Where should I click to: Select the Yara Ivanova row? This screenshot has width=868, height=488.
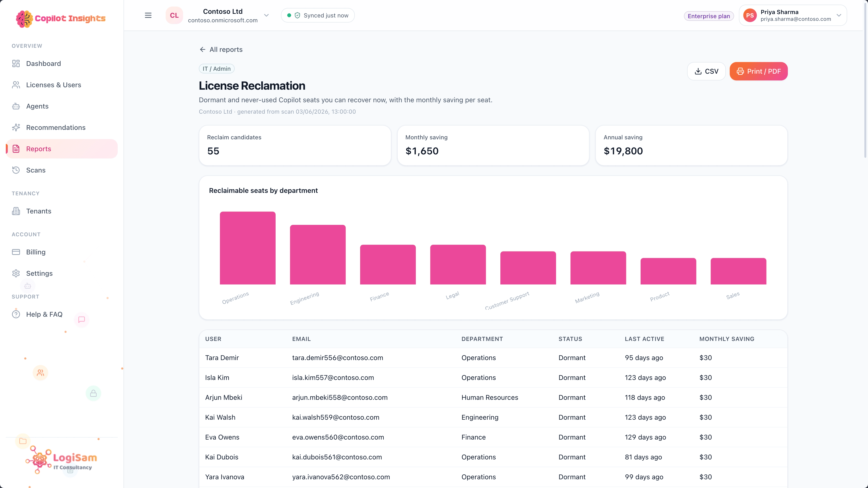pyautogui.click(x=493, y=477)
